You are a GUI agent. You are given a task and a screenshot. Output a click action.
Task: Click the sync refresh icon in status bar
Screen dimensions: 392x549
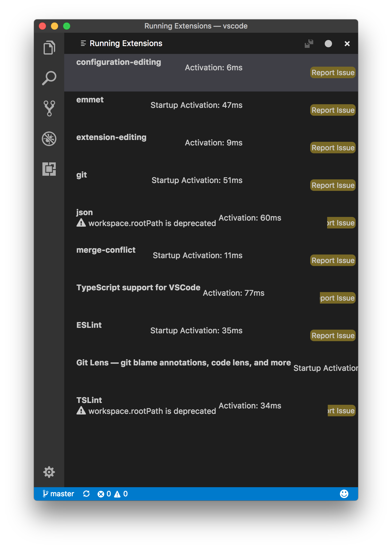pos(86,494)
